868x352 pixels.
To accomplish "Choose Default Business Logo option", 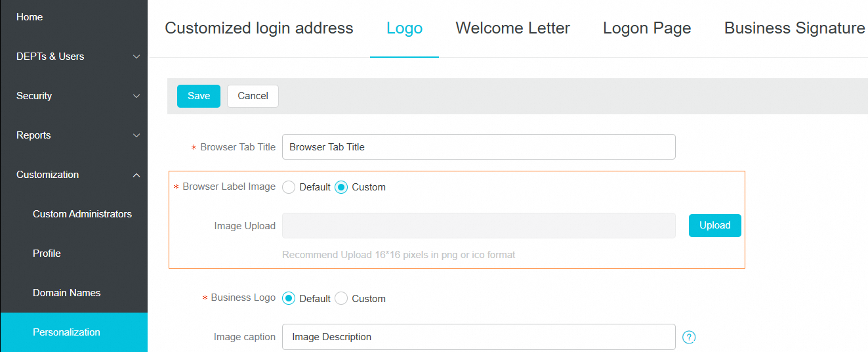I will click(x=289, y=298).
